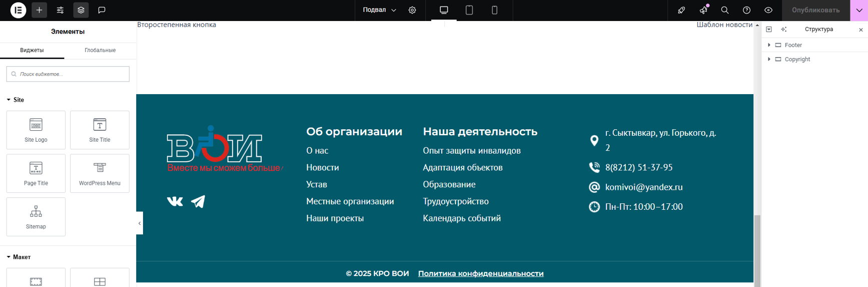Click the Опубликовать button
Viewport: 868px width, 287px height.
point(815,10)
